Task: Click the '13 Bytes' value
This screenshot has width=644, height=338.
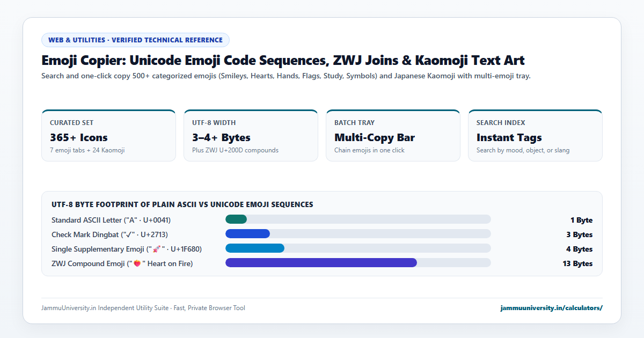Action: [x=577, y=263]
